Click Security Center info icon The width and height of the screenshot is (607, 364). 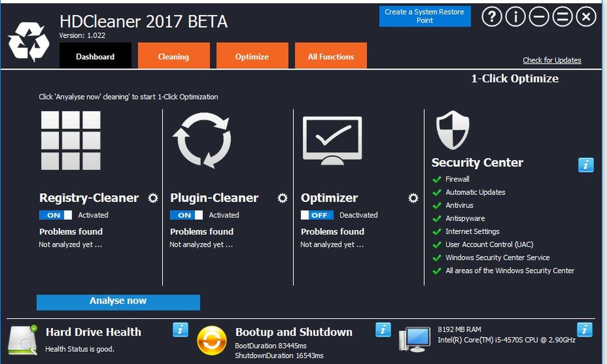click(586, 165)
